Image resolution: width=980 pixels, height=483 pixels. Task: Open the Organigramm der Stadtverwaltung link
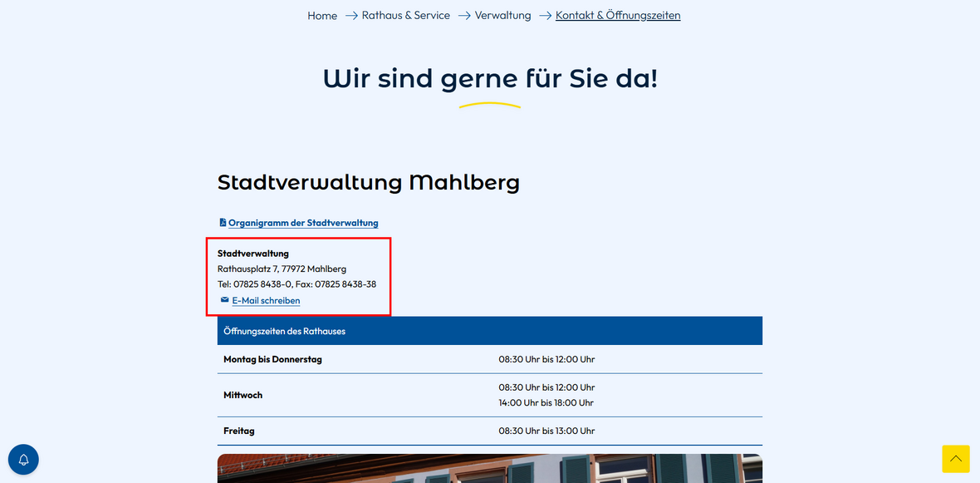click(x=303, y=223)
